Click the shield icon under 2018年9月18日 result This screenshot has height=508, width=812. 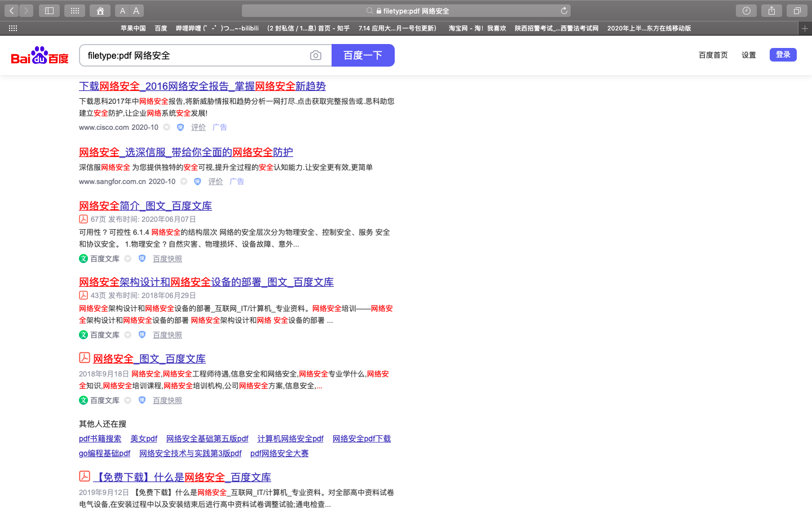click(x=142, y=400)
